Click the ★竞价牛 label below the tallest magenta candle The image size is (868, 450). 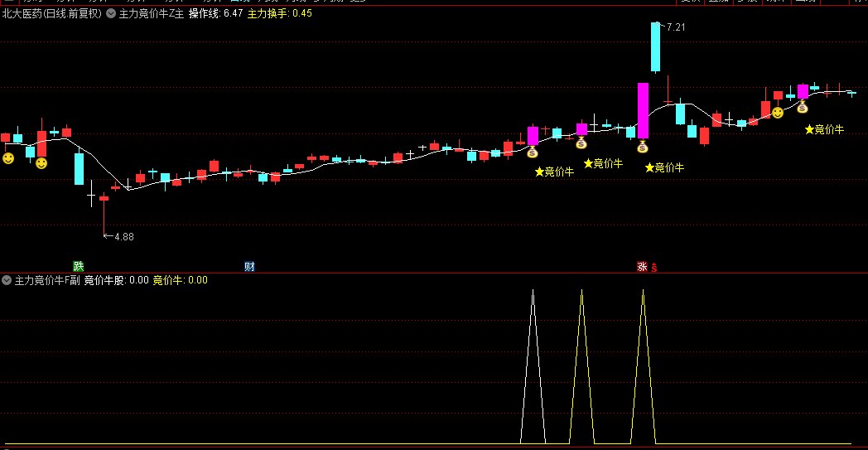(664, 167)
